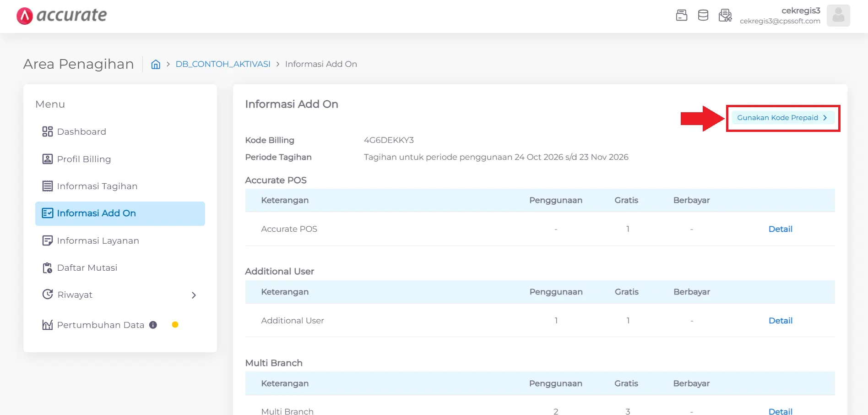Click the info icon beside Pertumbuhan Data
Image resolution: width=868 pixels, height=415 pixels.
point(153,325)
